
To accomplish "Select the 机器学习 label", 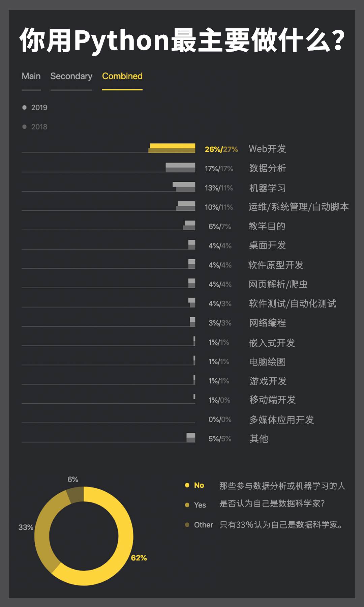I will click(267, 188).
